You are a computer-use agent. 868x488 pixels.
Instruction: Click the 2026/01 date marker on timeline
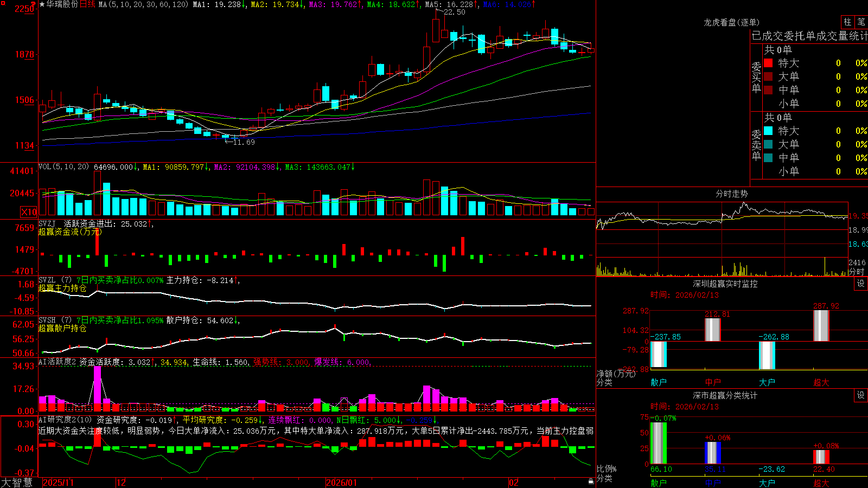pyautogui.click(x=341, y=483)
